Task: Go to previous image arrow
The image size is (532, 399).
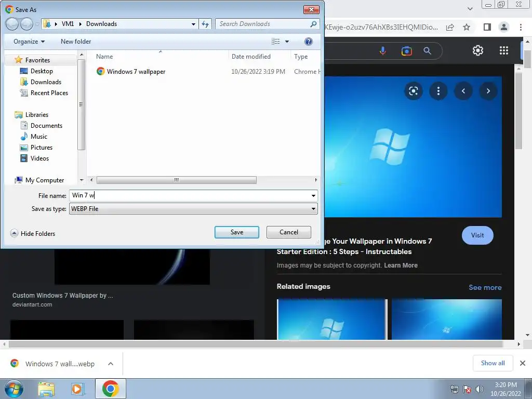Action: coord(463,91)
